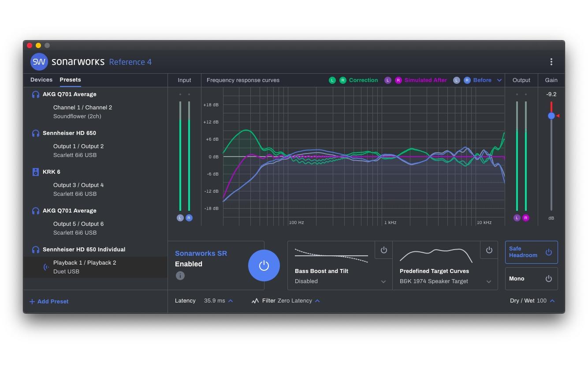588x370 pixels.
Task: Select Playback 1 / Playback 2 Duet USB
Action: click(96, 267)
